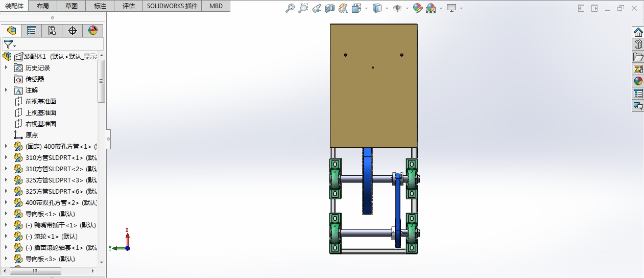644x278 pixels.
Task: Click the feature tree vertical scrollbar thumb
Action: coord(102,81)
